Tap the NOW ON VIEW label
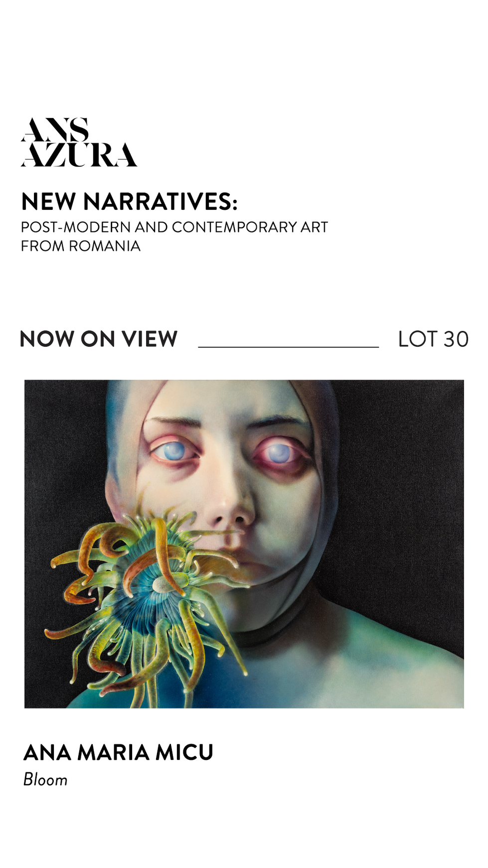The image size is (488, 868). click(x=99, y=339)
